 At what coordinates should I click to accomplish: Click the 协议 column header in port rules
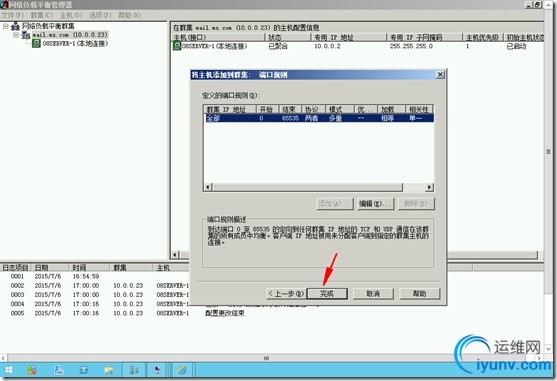tap(313, 109)
